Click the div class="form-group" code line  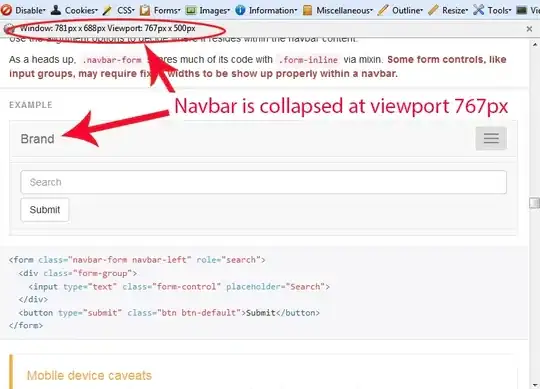pos(78,273)
